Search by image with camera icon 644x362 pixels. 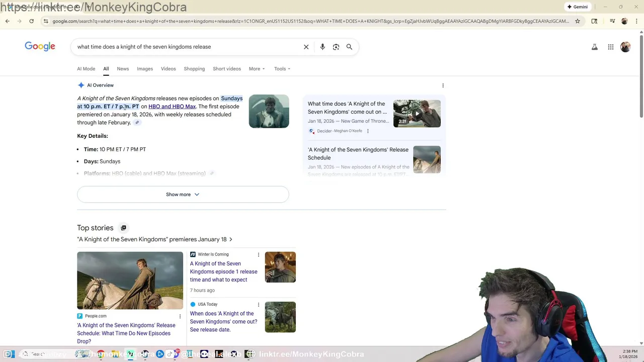pyautogui.click(x=336, y=47)
